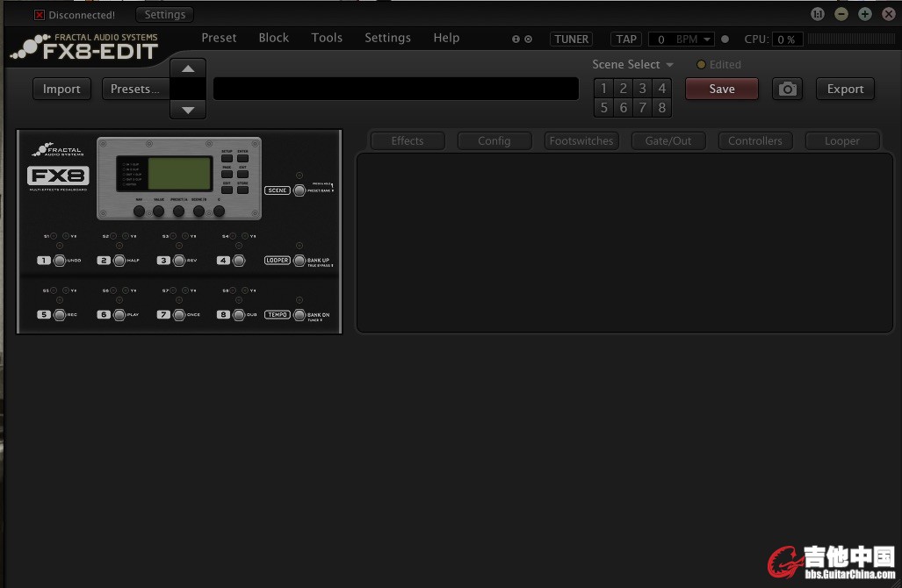
Task: Switch to the Footswitches tab
Action: (x=581, y=140)
